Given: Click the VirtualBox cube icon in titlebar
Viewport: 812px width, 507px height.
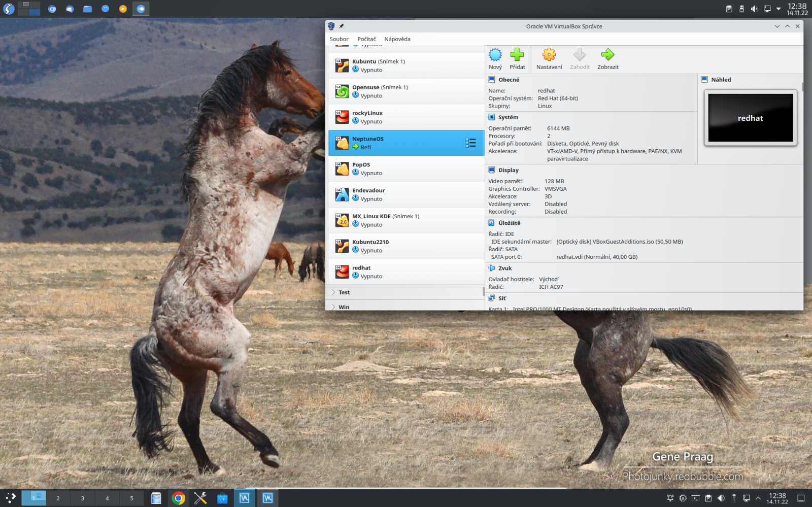Looking at the screenshot, I should 331,26.
